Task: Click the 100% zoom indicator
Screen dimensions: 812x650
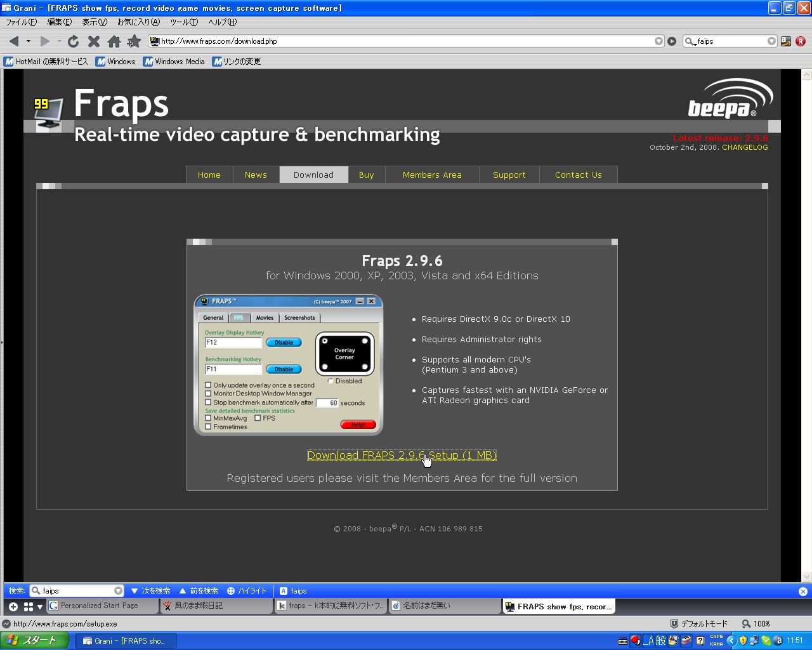Action: point(756,624)
